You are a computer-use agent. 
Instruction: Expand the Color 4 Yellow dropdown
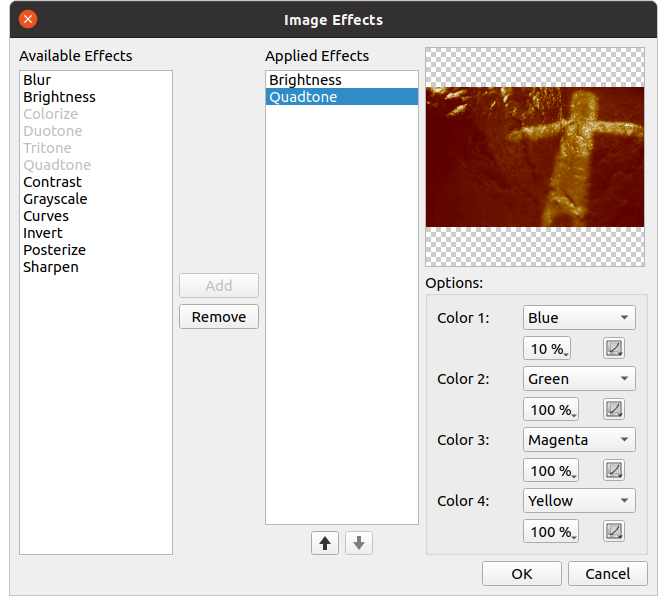pos(579,501)
